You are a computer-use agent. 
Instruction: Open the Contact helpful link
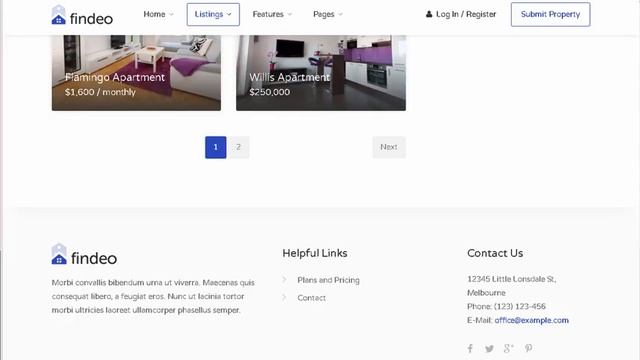tap(311, 298)
